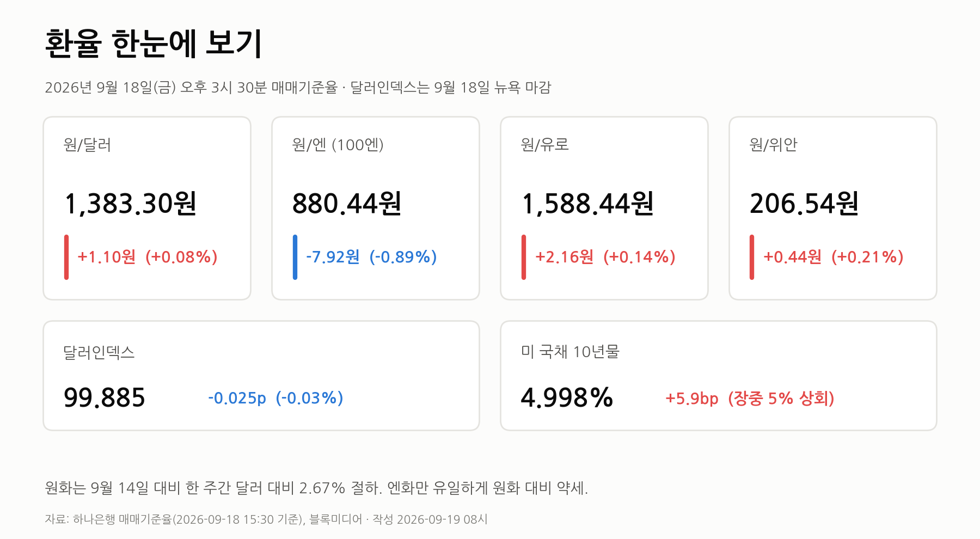The height and width of the screenshot is (539, 980).
Task: Click the red bar beside +0.44원
Action: click(752, 257)
